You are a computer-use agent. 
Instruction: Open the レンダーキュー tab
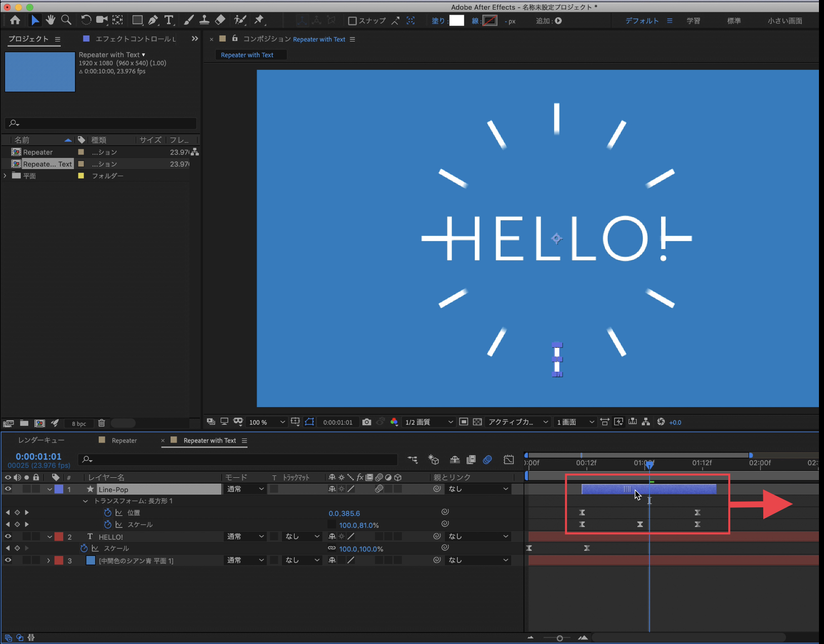tap(41, 440)
